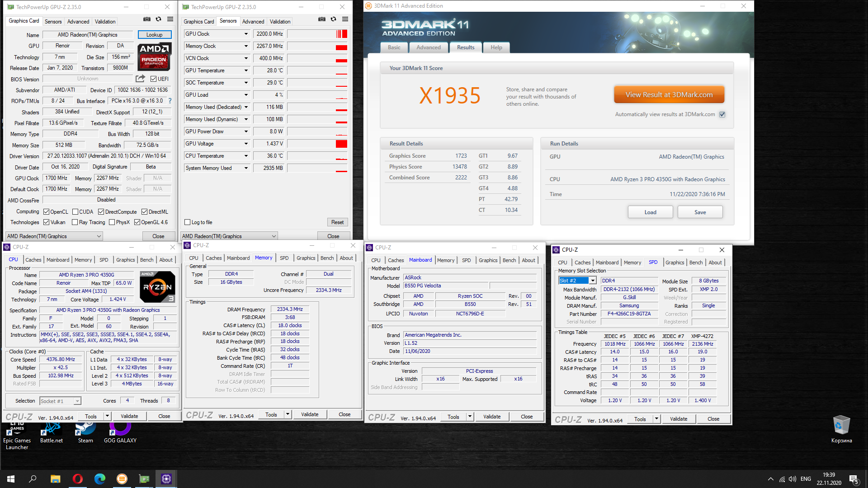Viewport: 868px width, 488px height.
Task: Open GOG GALAXY desktop shortcut
Action: click(x=120, y=433)
